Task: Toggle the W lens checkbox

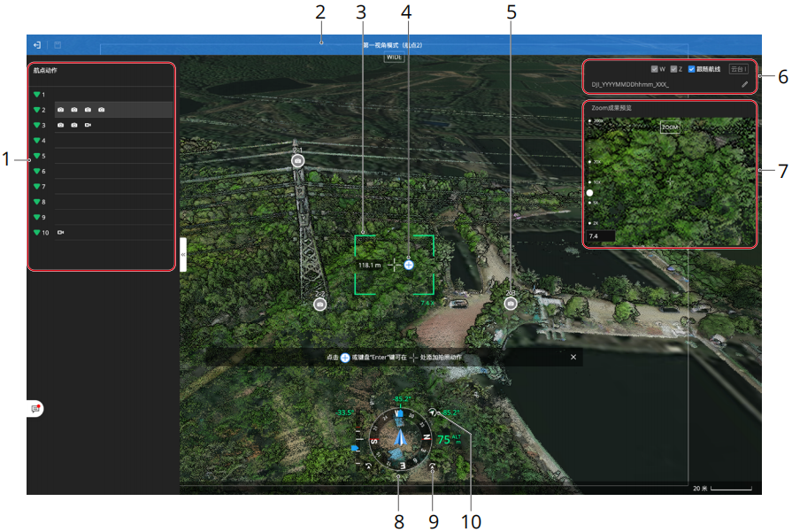Action: [x=655, y=69]
